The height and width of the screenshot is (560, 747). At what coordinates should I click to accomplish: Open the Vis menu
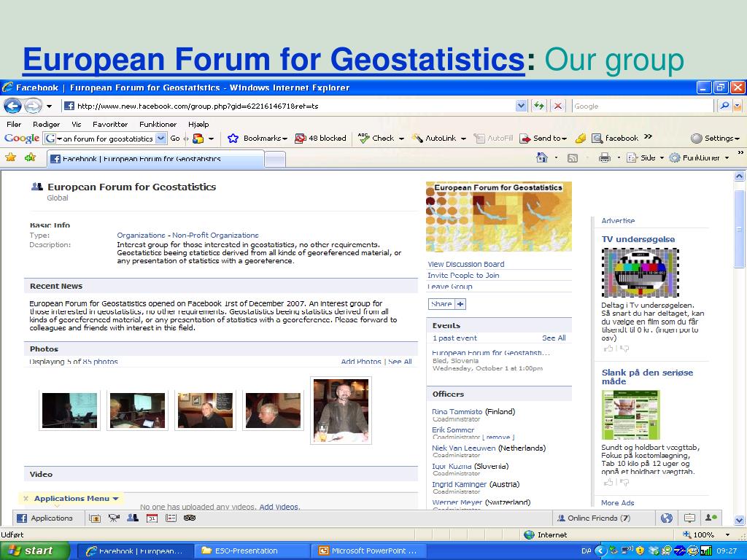tap(76, 124)
